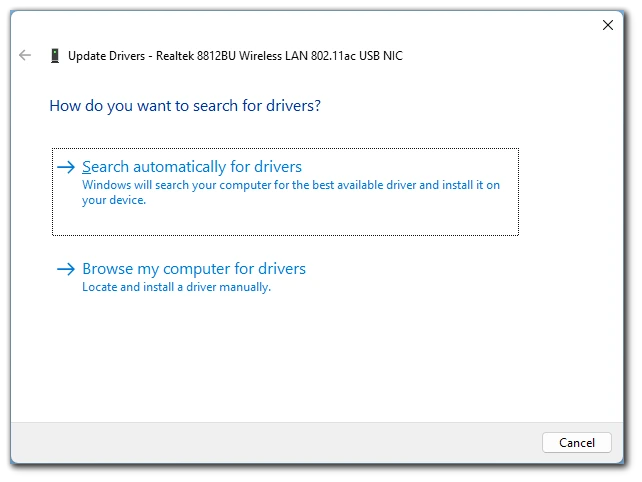Click the 'Windows will search your computer' description

[291, 192]
